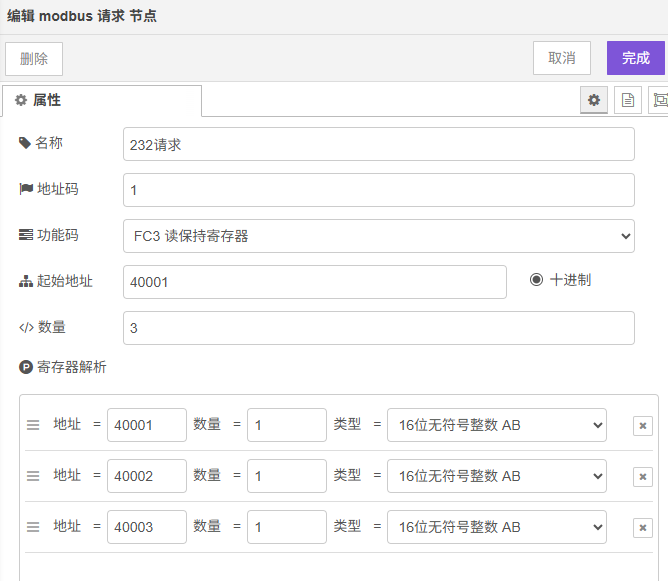Viewport: 668px width, 581px height.
Task: Click the 名称 field containing 232请求
Action: (x=379, y=144)
